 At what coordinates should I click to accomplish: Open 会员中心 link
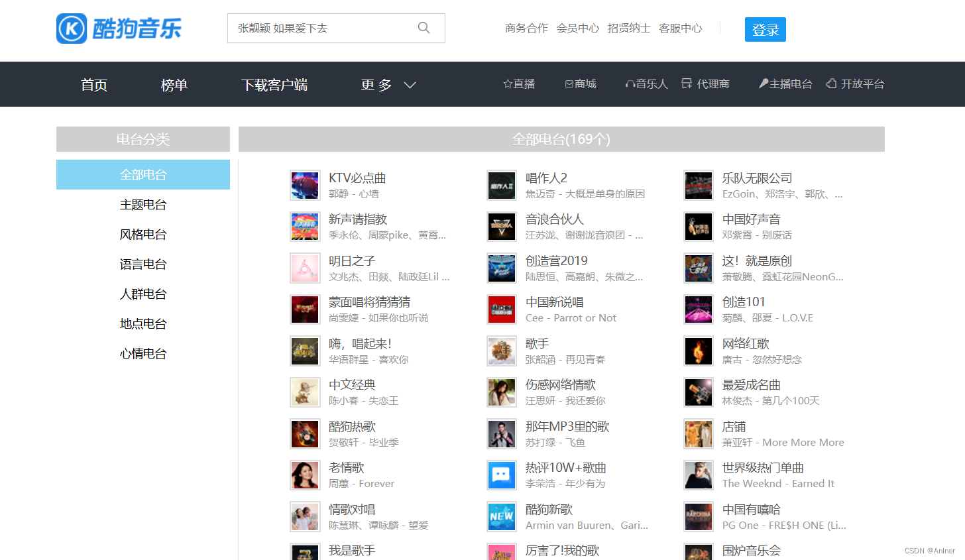[x=578, y=28]
